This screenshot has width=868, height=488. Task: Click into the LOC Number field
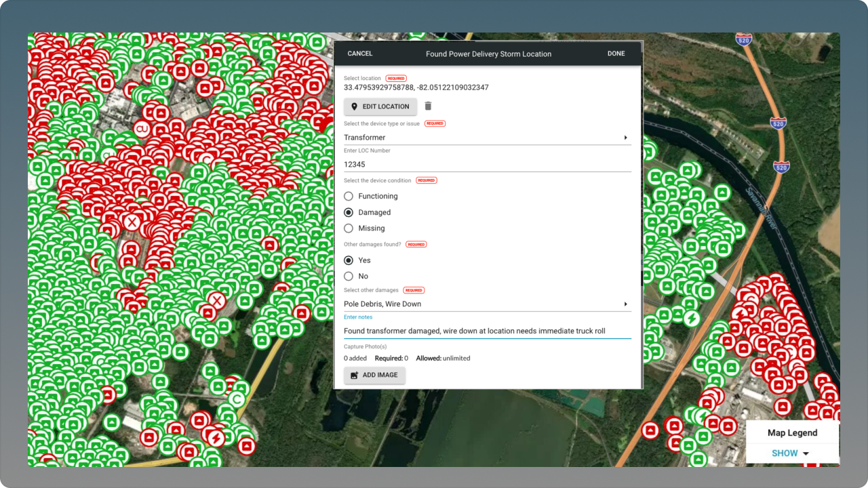tap(487, 164)
